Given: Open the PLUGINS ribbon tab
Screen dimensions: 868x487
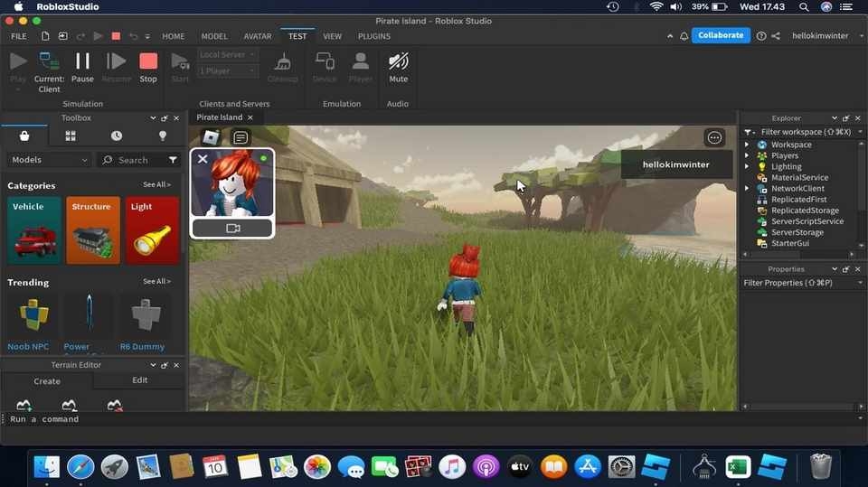Looking at the screenshot, I should point(374,36).
